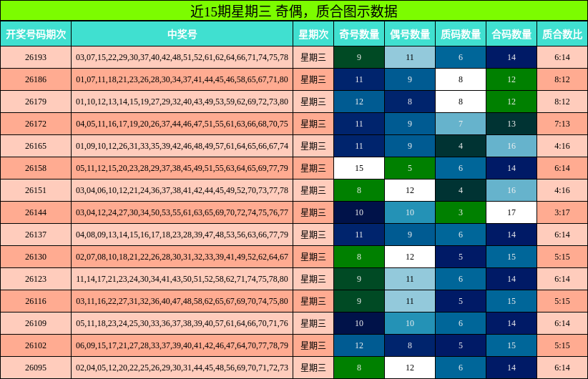The height and width of the screenshot is (379, 588).
Task: Click the composite count 16 in row 26165
Action: coord(511,146)
